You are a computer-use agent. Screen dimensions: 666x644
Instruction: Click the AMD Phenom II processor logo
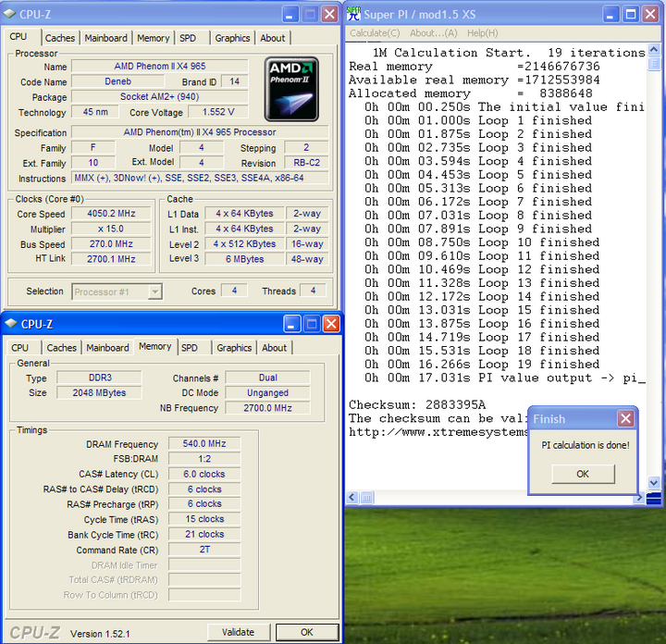pyautogui.click(x=291, y=90)
